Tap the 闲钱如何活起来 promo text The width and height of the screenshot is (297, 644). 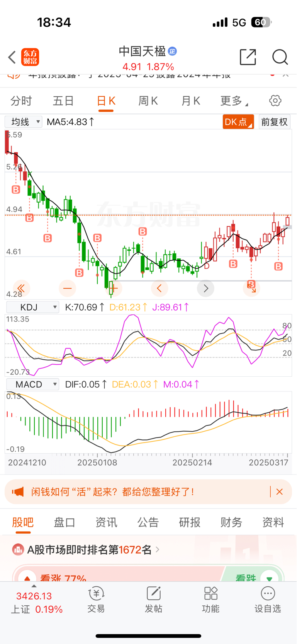click(112, 492)
